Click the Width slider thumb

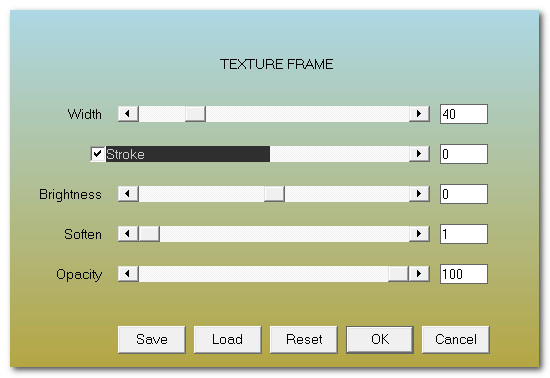pos(195,114)
